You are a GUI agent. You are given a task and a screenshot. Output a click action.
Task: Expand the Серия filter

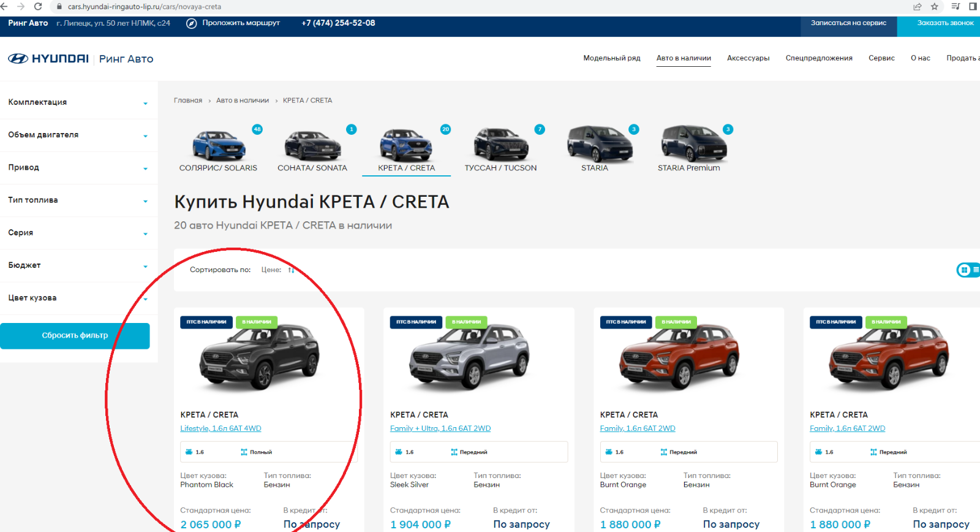[x=78, y=233]
